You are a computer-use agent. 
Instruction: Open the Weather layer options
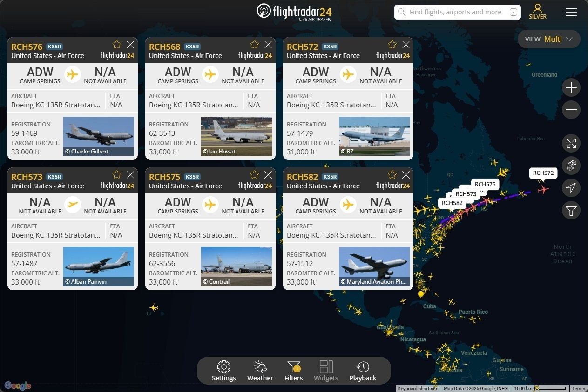pos(260,371)
